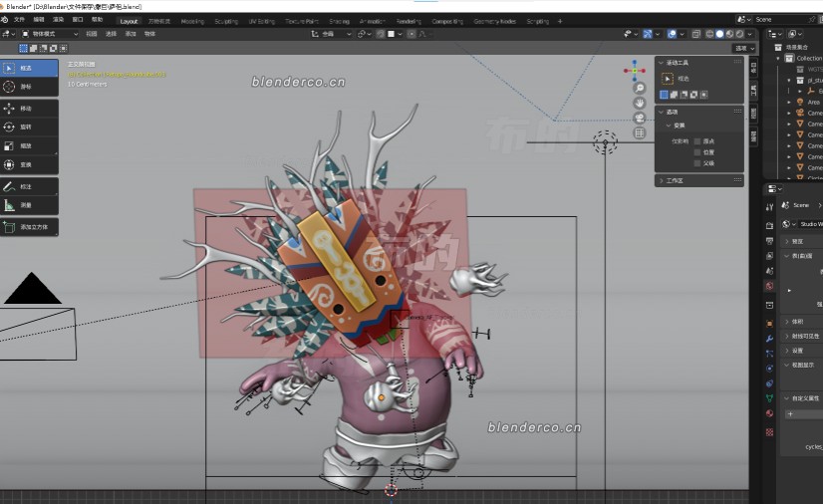Open Tool properties tab (wrench and screwdriver)
Viewport: 823px width, 504px height.
tap(769, 207)
